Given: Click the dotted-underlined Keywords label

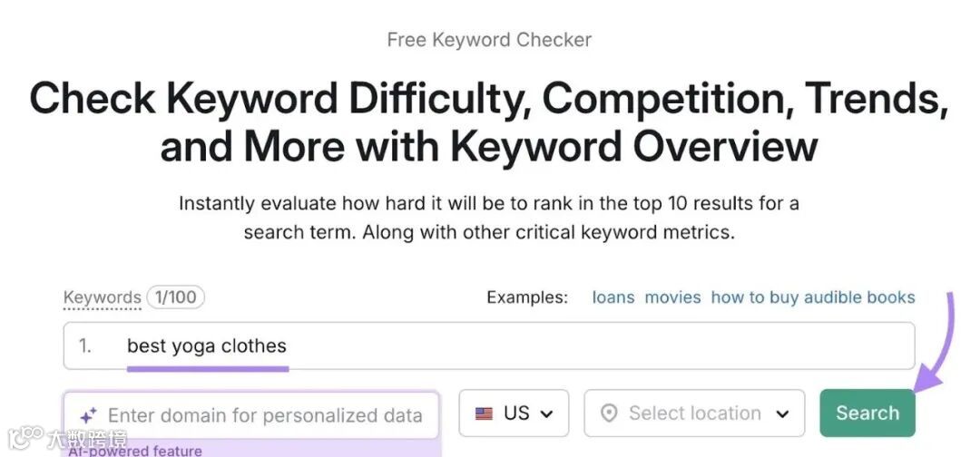Looking at the screenshot, I should [x=102, y=297].
